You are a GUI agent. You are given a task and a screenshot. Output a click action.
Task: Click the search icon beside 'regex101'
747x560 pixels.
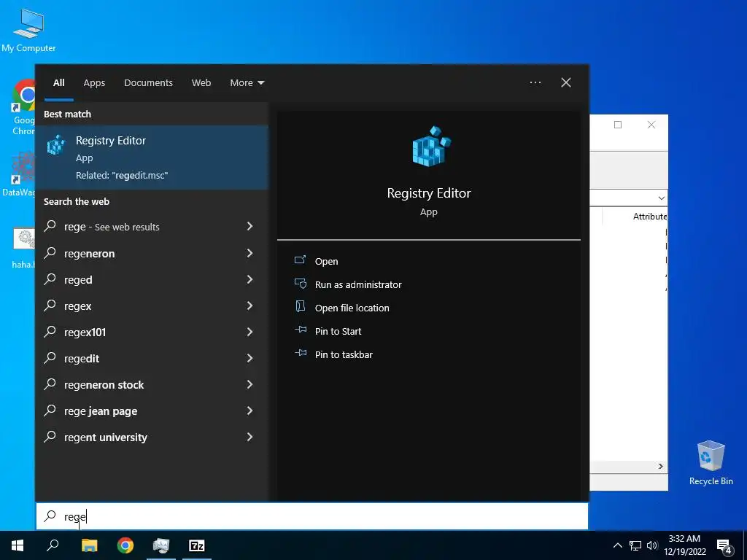(x=50, y=332)
